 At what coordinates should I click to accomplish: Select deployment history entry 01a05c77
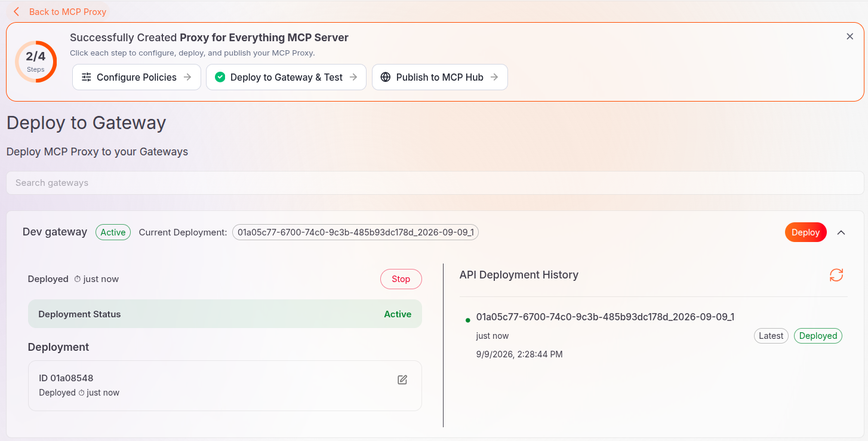(605, 317)
